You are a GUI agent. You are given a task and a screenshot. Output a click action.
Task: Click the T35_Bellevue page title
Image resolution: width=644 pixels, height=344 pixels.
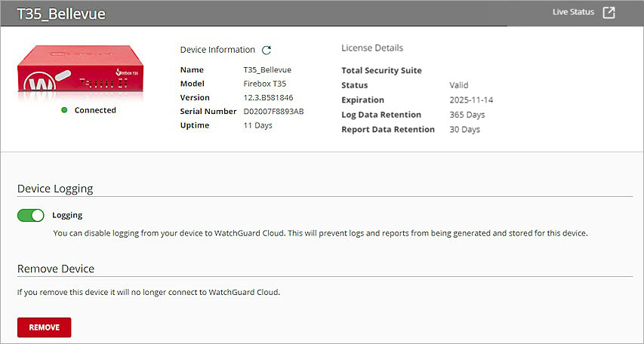tap(61, 14)
